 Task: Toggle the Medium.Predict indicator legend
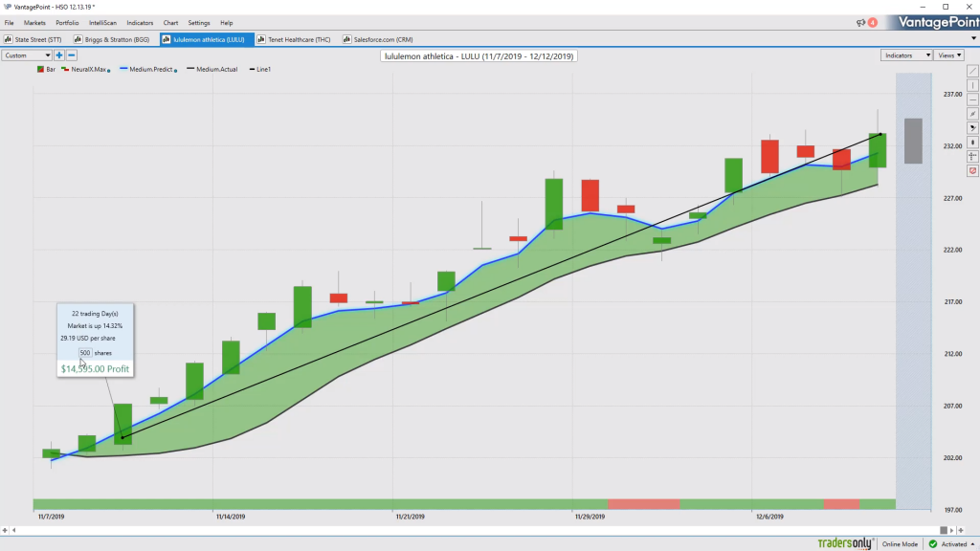tap(146, 69)
